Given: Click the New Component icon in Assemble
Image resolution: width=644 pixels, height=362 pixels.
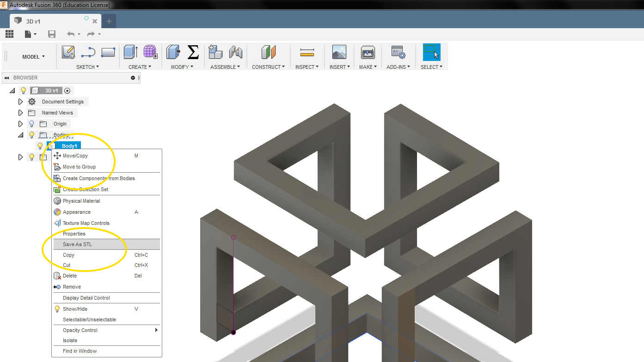Looking at the screenshot, I should tap(215, 52).
